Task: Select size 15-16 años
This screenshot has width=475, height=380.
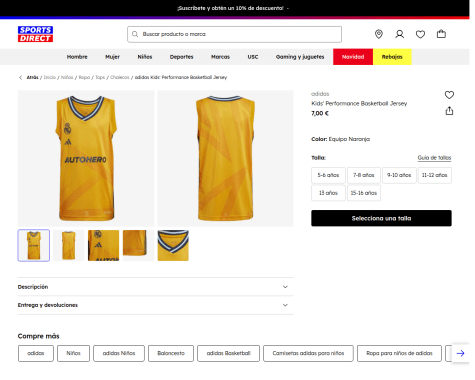Action: pos(364,193)
